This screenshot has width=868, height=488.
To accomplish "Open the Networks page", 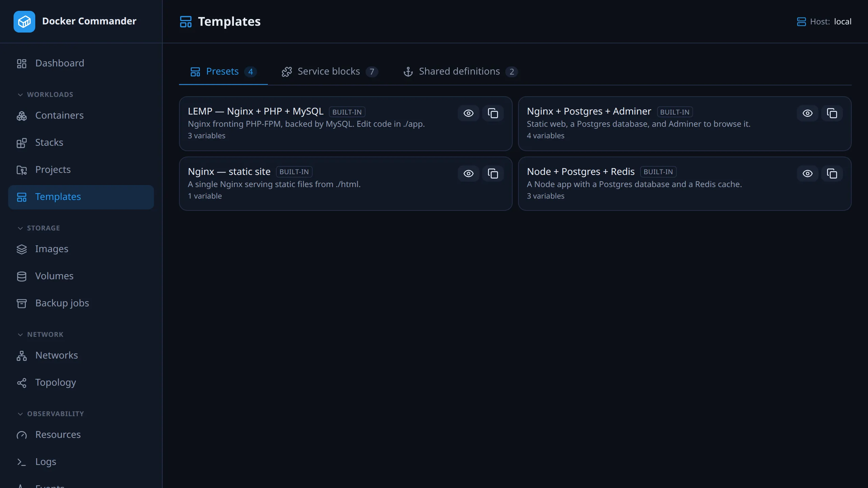I will (x=81, y=355).
